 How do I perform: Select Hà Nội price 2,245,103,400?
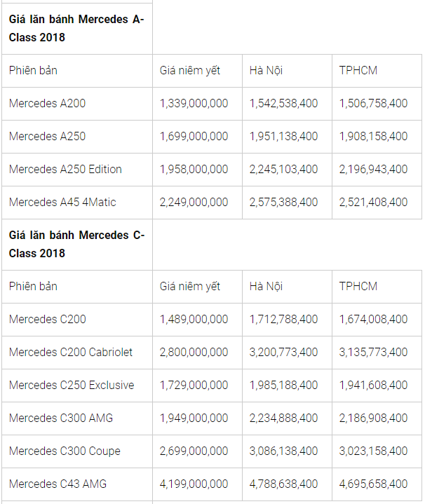[283, 170]
